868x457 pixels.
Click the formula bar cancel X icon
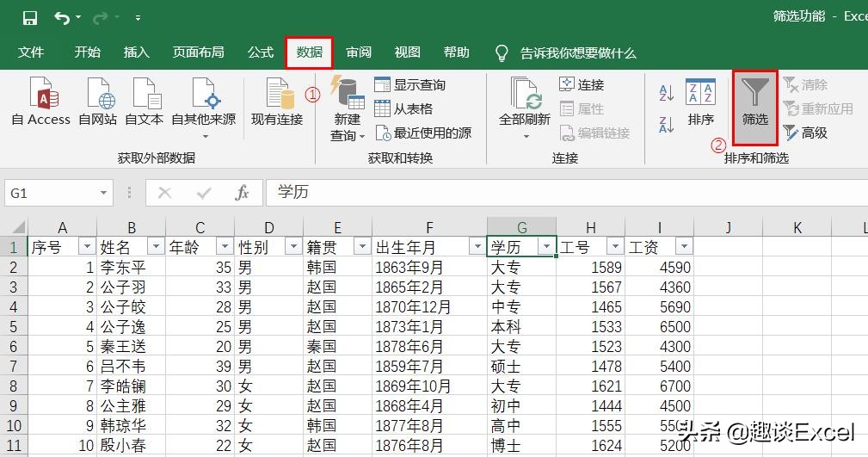[x=164, y=193]
